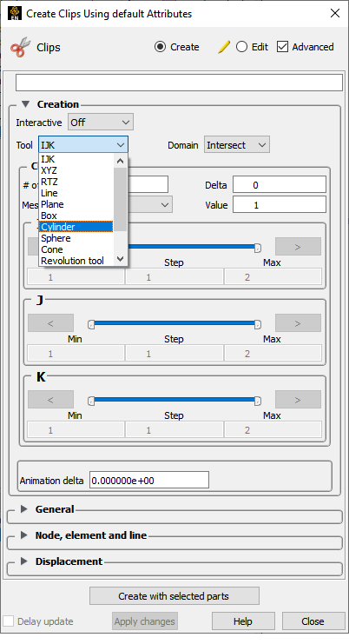
Task: Click Create with selected parts button
Action: [174, 596]
